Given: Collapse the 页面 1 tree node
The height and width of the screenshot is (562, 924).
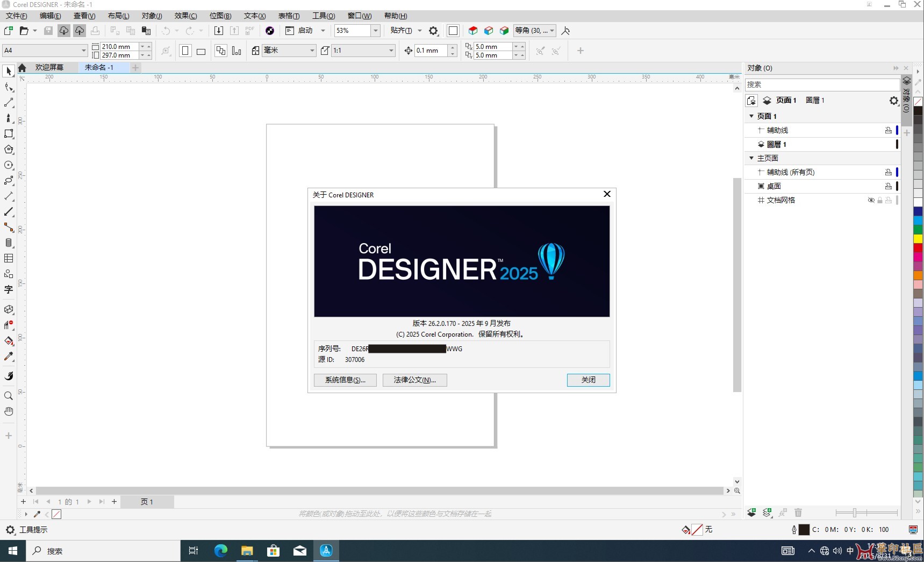Looking at the screenshot, I should coord(751,116).
